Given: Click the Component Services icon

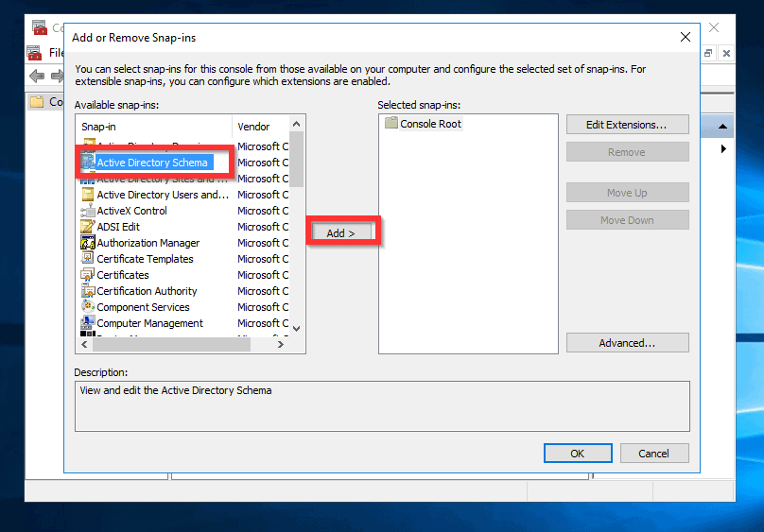Looking at the screenshot, I should 88,307.
